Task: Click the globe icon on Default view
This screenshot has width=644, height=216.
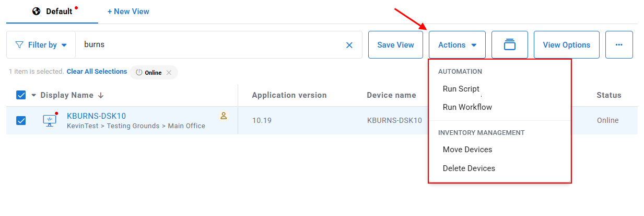Action: (x=37, y=11)
